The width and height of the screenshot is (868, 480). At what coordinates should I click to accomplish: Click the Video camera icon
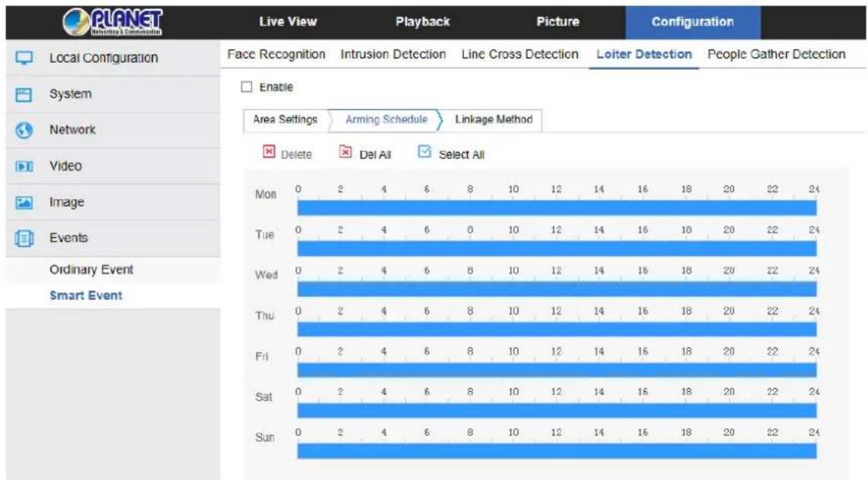tap(24, 166)
